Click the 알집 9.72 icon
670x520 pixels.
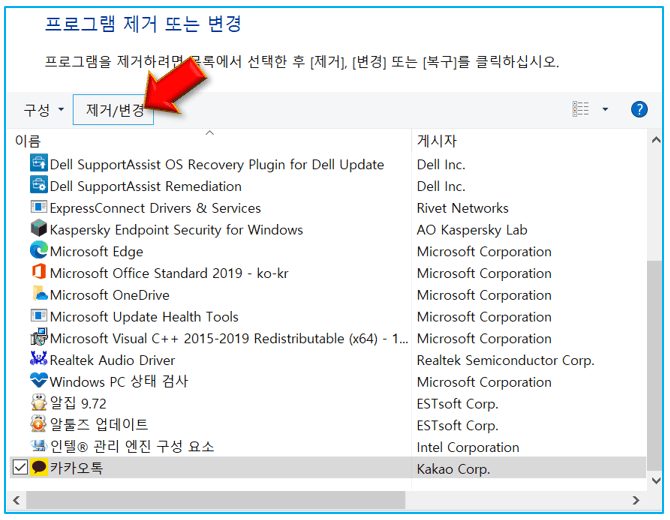pos(38,402)
